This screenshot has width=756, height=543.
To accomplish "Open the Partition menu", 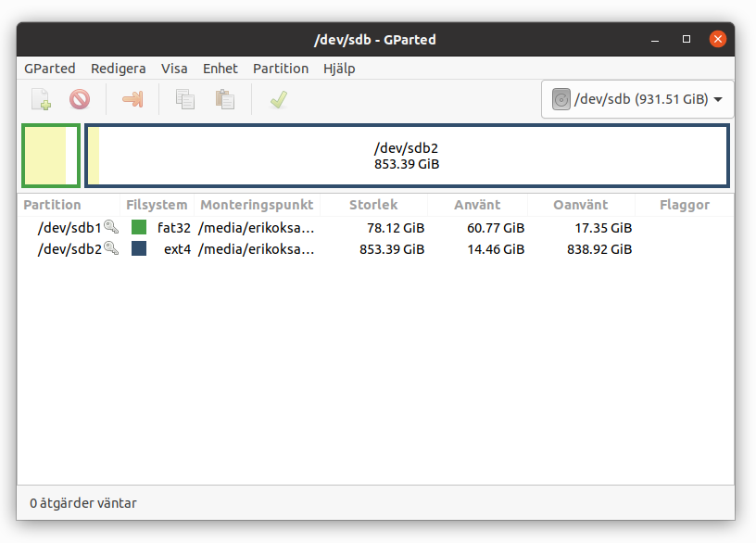I will [281, 69].
